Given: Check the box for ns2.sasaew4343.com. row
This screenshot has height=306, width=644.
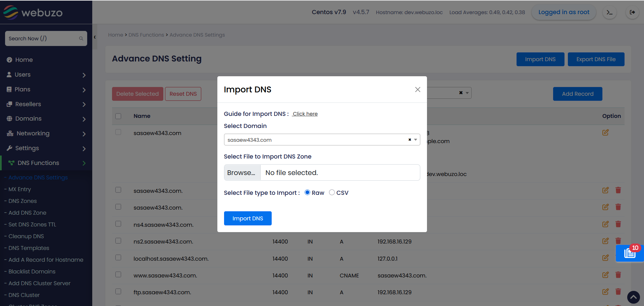Looking at the screenshot, I should [118, 241].
